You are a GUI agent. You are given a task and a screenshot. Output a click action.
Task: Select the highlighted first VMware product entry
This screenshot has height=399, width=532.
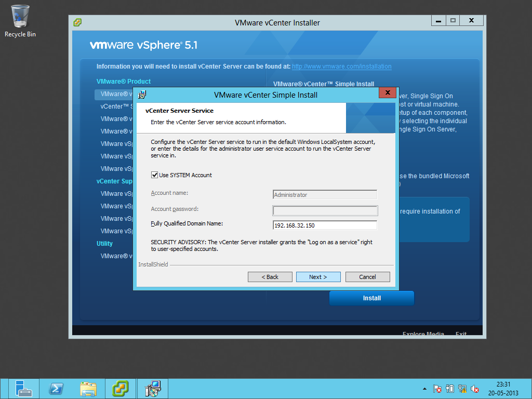click(x=114, y=94)
